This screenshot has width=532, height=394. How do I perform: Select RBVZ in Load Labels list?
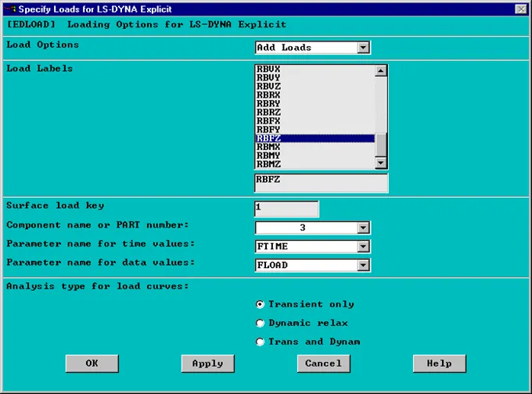point(315,86)
